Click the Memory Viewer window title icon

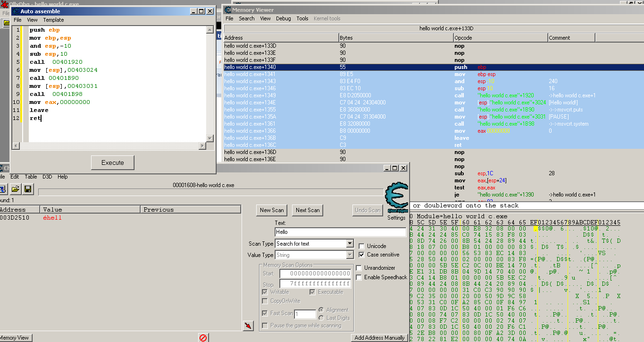pos(227,9)
